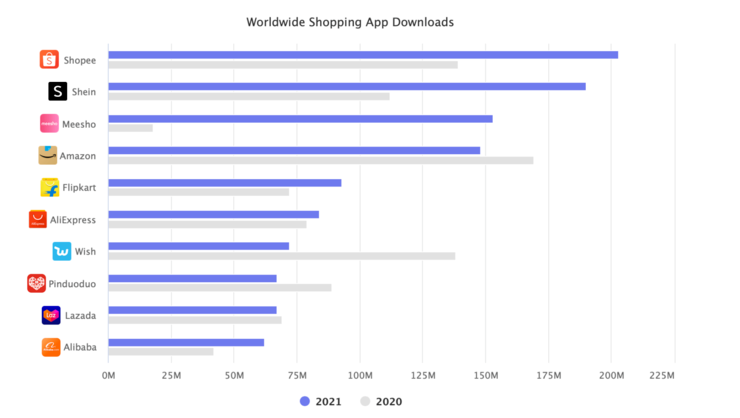Click the gray 2020 legend dot
Viewport: 740px width, 418px height.
click(x=365, y=401)
